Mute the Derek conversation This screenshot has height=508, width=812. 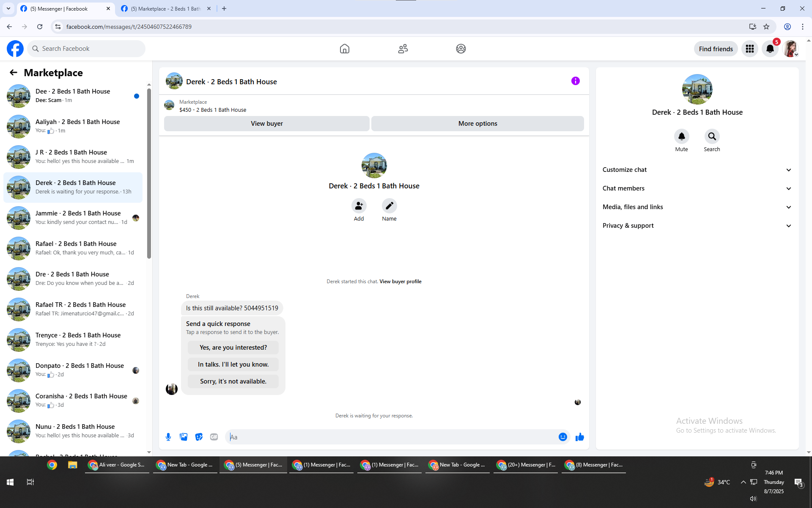point(682,136)
